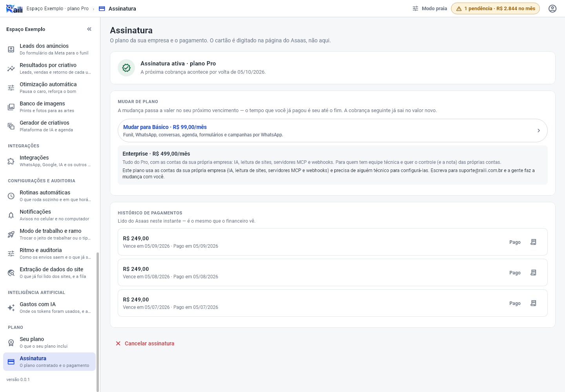
Task: Open the Leads dos anúncios menu item
Action: point(49,49)
